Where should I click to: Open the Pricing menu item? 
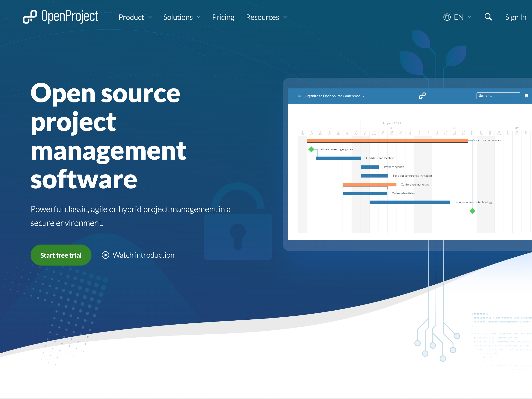coord(223,17)
